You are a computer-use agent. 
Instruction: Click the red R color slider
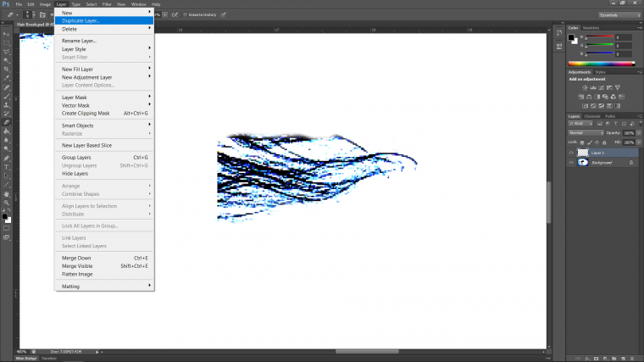click(x=599, y=37)
